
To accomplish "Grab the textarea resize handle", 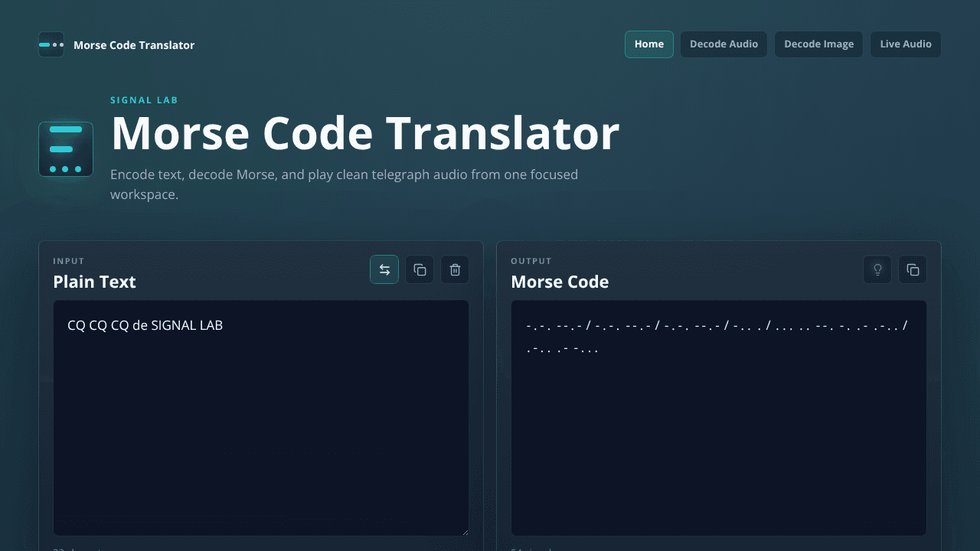I will [464, 531].
